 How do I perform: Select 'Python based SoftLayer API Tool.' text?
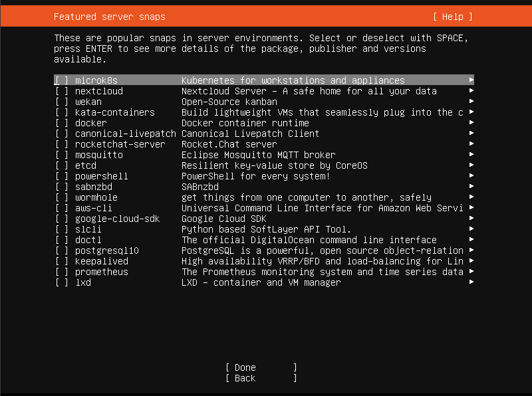[x=267, y=229]
